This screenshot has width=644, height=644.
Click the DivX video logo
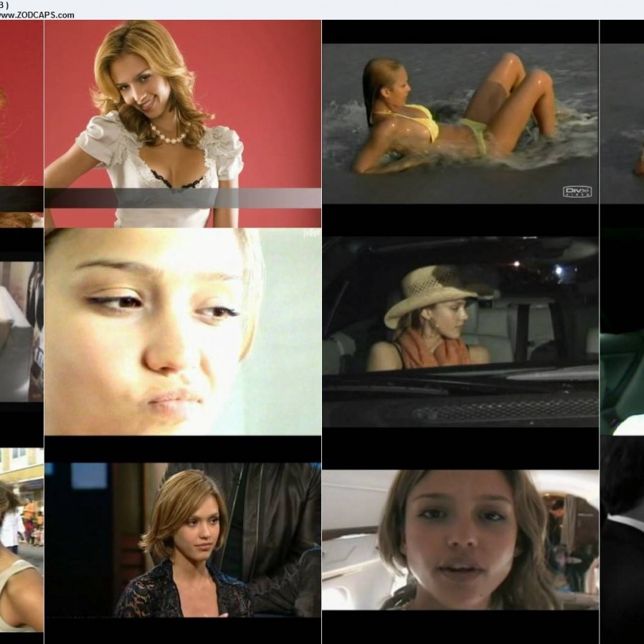(x=577, y=192)
